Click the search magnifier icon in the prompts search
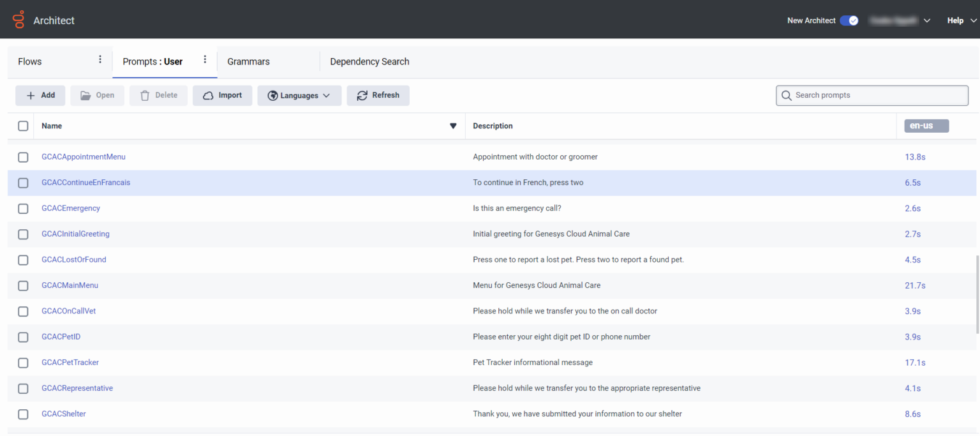980x436 pixels. 787,95
